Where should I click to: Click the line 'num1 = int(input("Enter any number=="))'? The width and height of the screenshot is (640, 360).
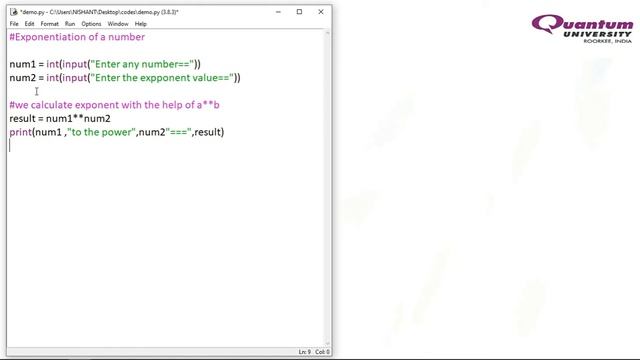pyautogui.click(x=105, y=64)
